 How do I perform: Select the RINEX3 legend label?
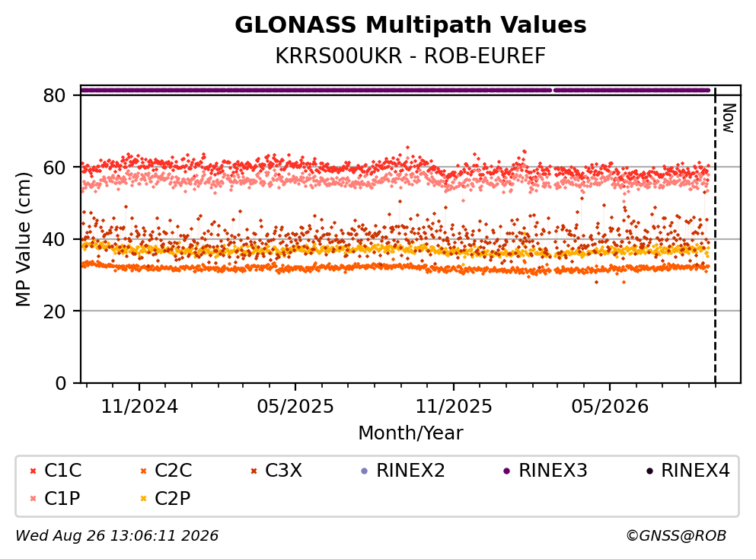pos(553,471)
